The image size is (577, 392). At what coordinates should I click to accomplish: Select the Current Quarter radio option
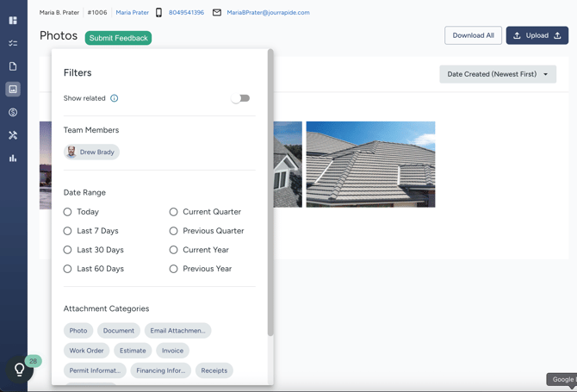pos(174,212)
